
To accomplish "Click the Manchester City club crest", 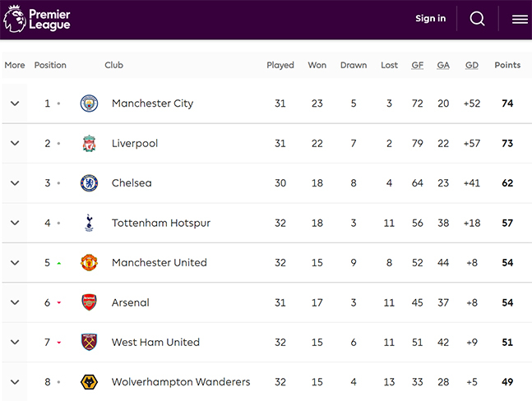I will pos(90,104).
